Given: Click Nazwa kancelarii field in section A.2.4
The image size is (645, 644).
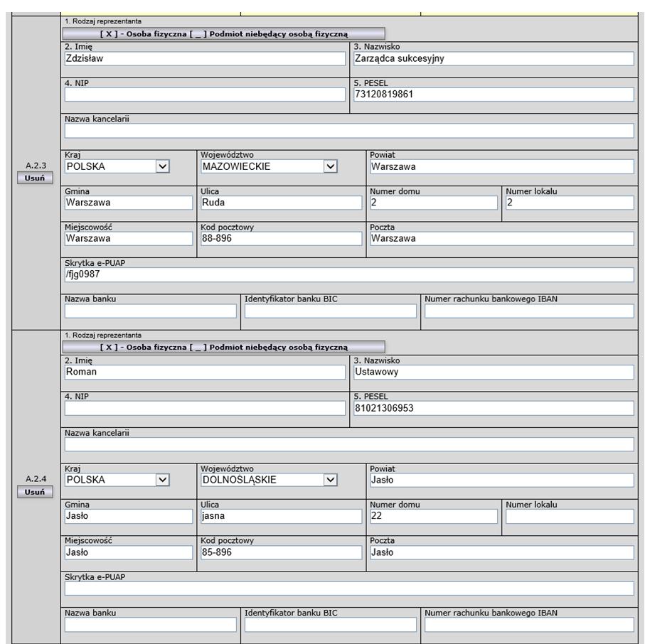Looking at the screenshot, I should tap(349, 444).
